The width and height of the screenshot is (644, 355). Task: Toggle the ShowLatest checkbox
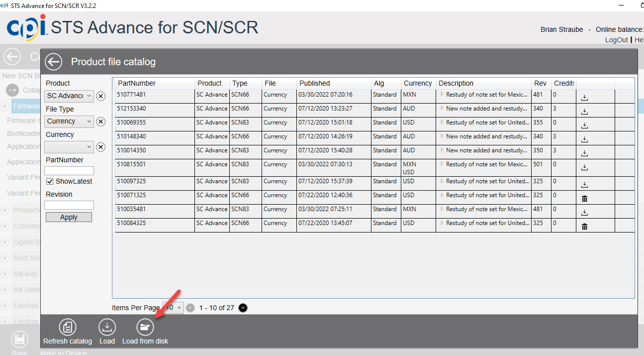tap(50, 182)
